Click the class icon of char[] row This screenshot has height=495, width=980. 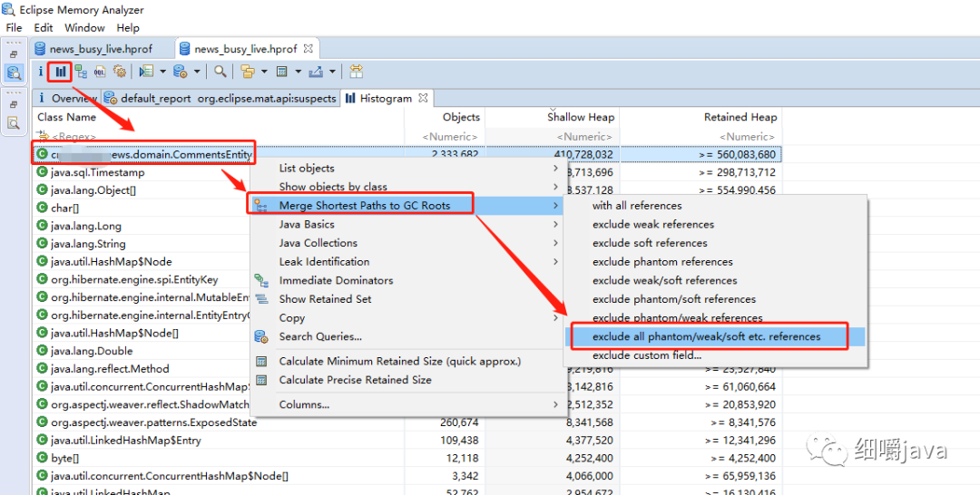43,208
